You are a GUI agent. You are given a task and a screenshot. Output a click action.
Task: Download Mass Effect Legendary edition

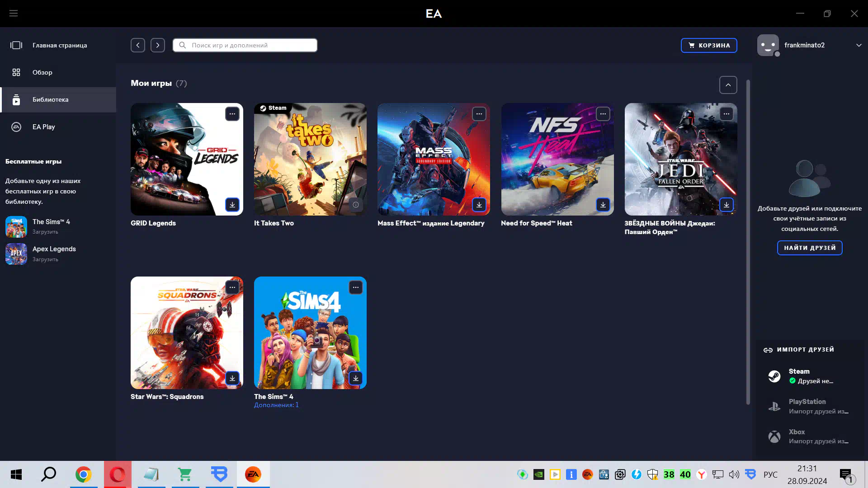pyautogui.click(x=479, y=205)
